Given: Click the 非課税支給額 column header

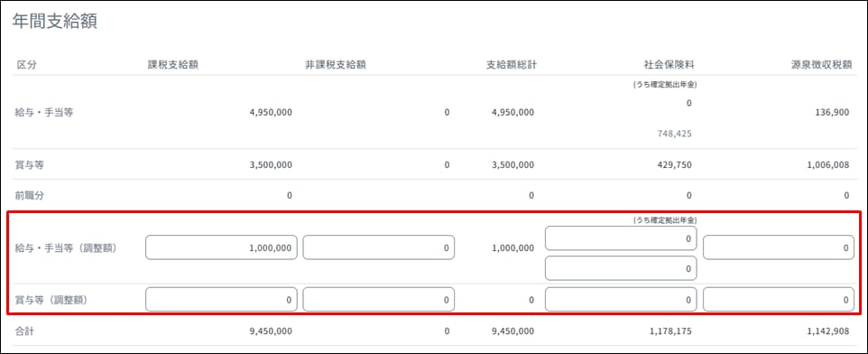Looking at the screenshot, I should pos(335,65).
